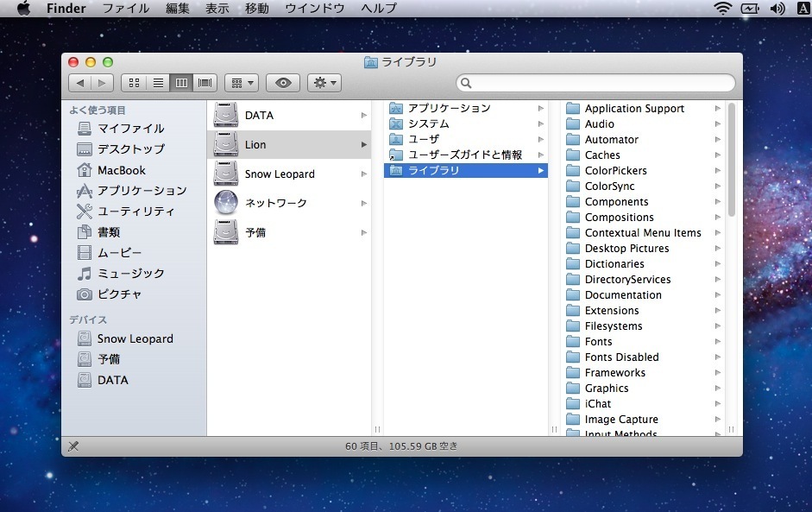Image resolution: width=812 pixels, height=512 pixels.
Task: Click the Quick Look eye button
Action: point(282,83)
